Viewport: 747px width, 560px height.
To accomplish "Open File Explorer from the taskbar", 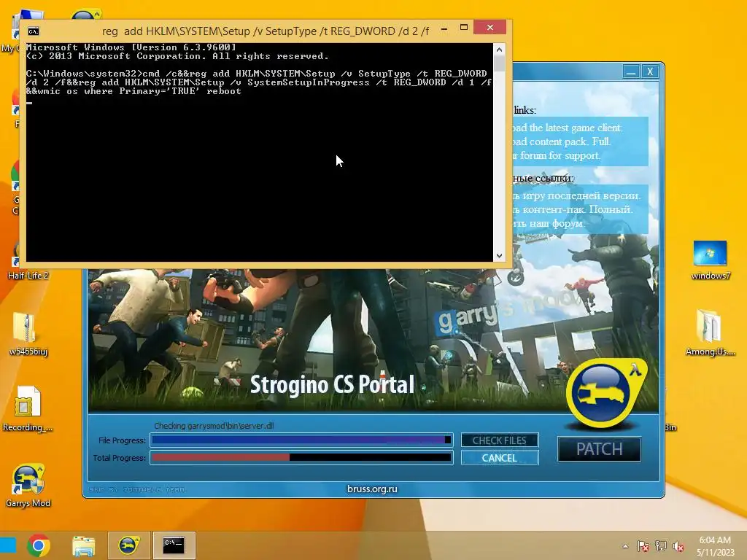I will (x=83, y=545).
